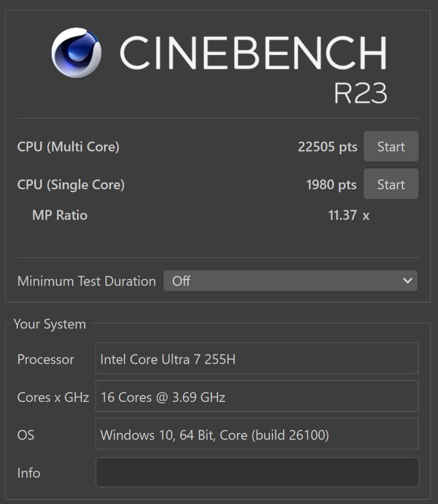
Task: Click the CPU (Multi Core) label
Action: 68,147
